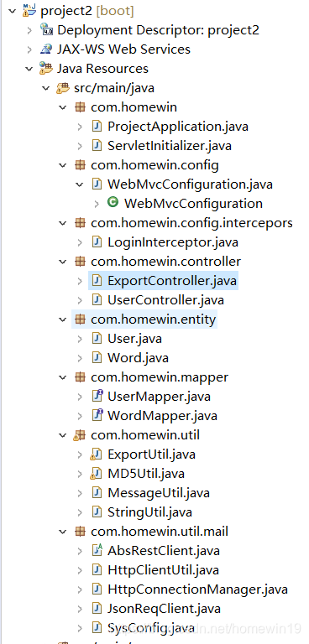Click LoginInterceptor.java file icon

[97, 242]
